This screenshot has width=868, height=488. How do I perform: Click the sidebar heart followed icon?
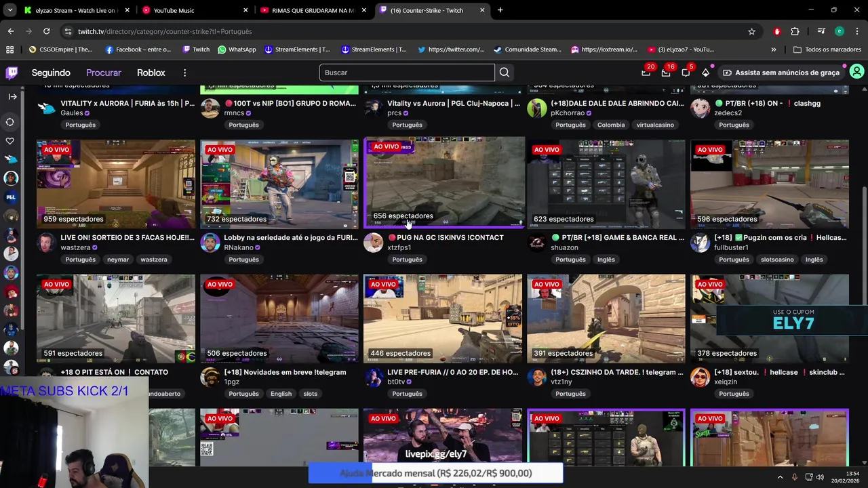tap(10, 141)
